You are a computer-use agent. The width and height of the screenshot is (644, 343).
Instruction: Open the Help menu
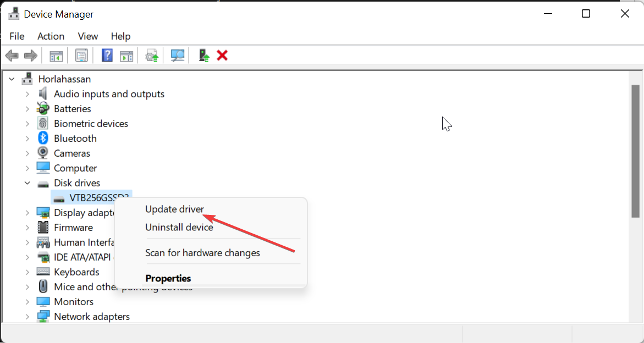point(120,36)
